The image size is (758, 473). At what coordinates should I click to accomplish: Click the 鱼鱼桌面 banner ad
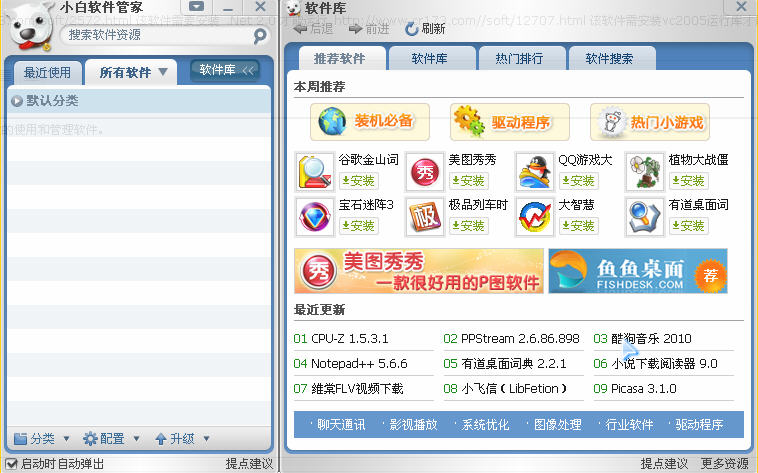(x=638, y=271)
